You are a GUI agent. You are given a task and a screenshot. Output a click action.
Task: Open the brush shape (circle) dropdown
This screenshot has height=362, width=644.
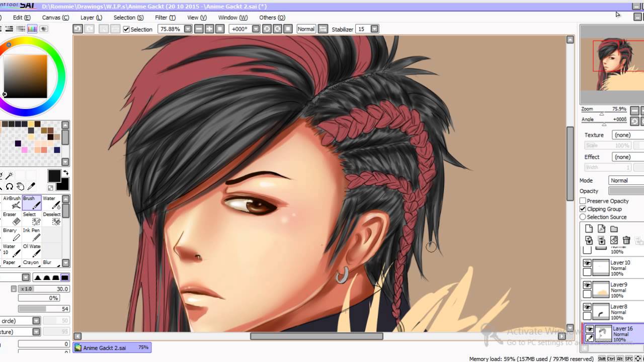pyautogui.click(x=36, y=321)
